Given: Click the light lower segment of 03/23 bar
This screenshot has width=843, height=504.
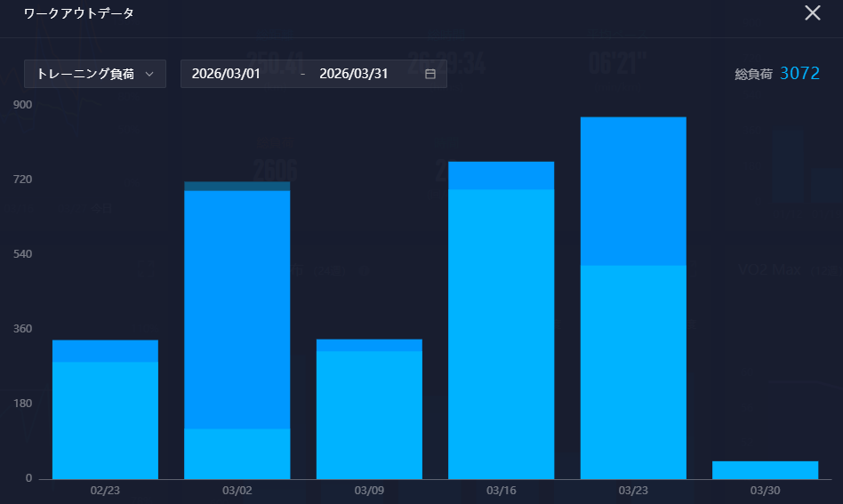Looking at the screenshot, I should 633,372.
